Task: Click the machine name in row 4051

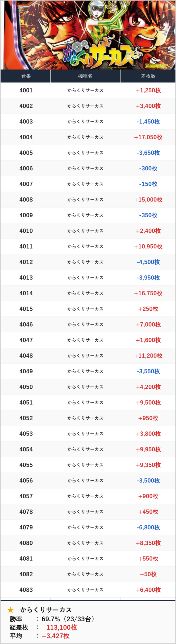Action: point(85,403)
